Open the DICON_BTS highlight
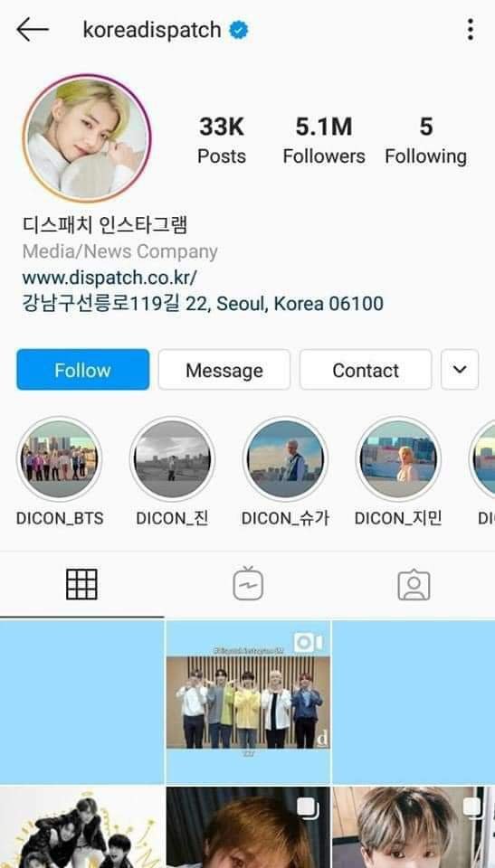The height and width of the screenshot is (868, 495). coord(60,459)
